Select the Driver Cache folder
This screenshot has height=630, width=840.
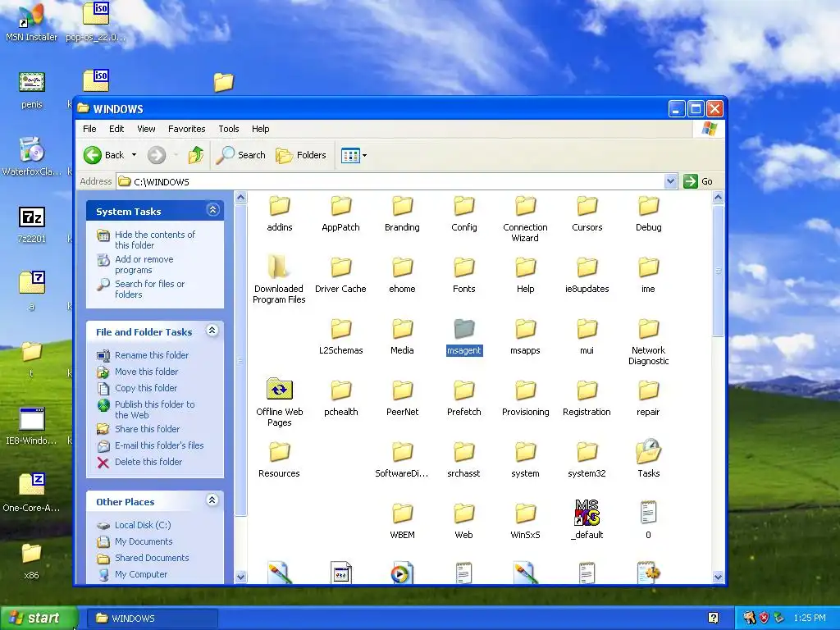(x=340, y=275)
